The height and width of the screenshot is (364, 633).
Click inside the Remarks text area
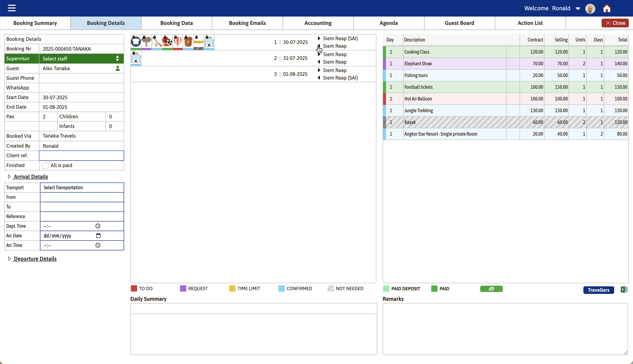505,329
